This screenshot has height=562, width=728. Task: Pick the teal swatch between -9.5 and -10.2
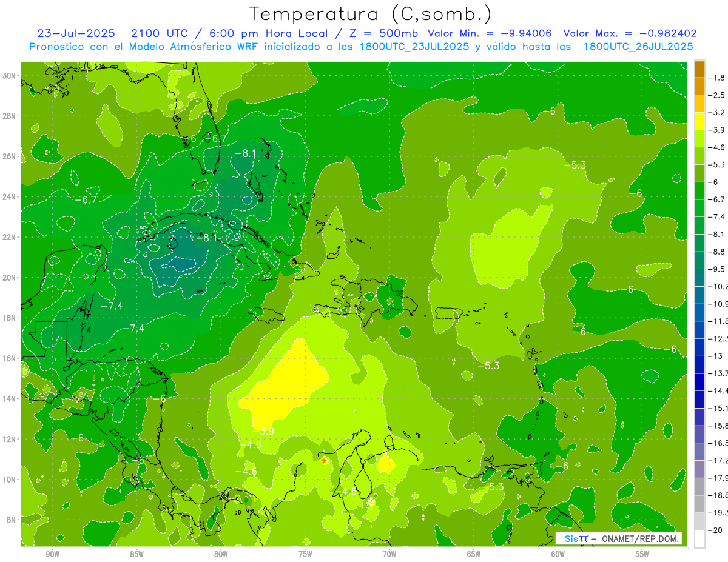699,278
